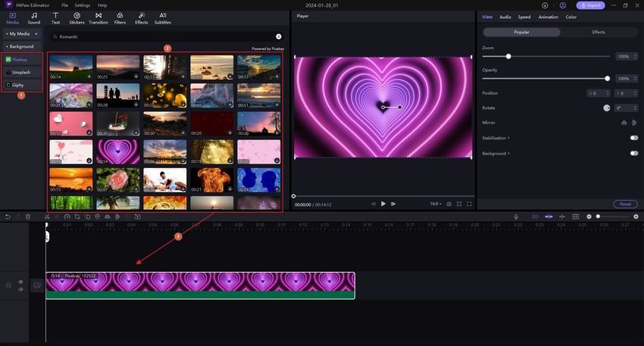This screenshot has width=644, height=346.
Task: Enable the Background switch
Action: (634, 153)
